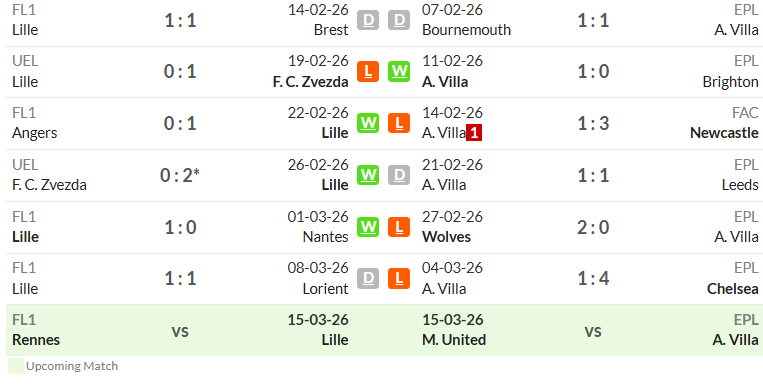
Task: Click the Wolves team name
Action: coord(446,237)
